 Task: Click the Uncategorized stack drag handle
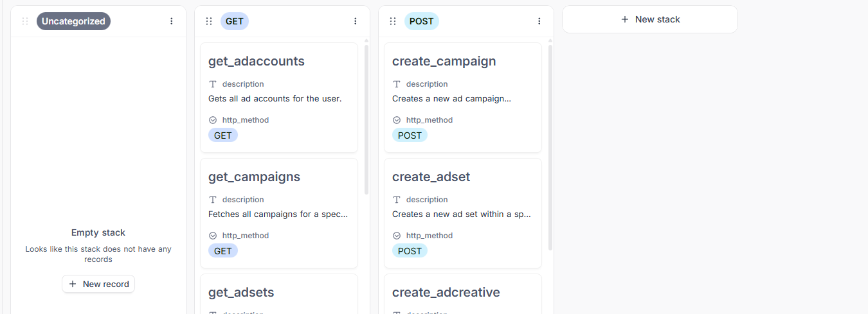25,21
